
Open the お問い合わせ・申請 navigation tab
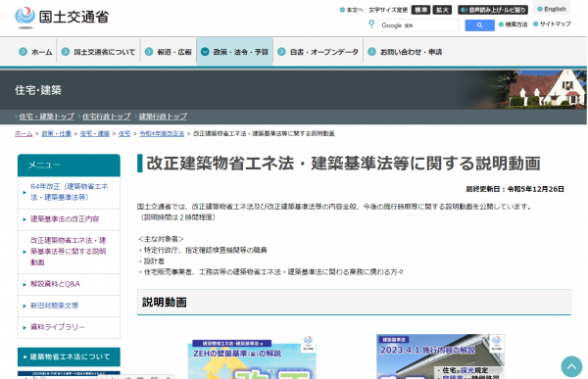tap(405, 52)
